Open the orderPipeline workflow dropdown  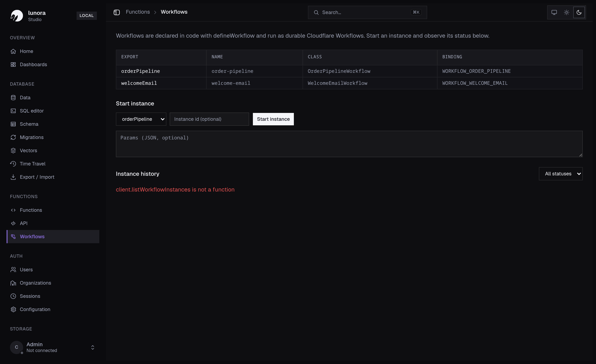tap(141, 119)
